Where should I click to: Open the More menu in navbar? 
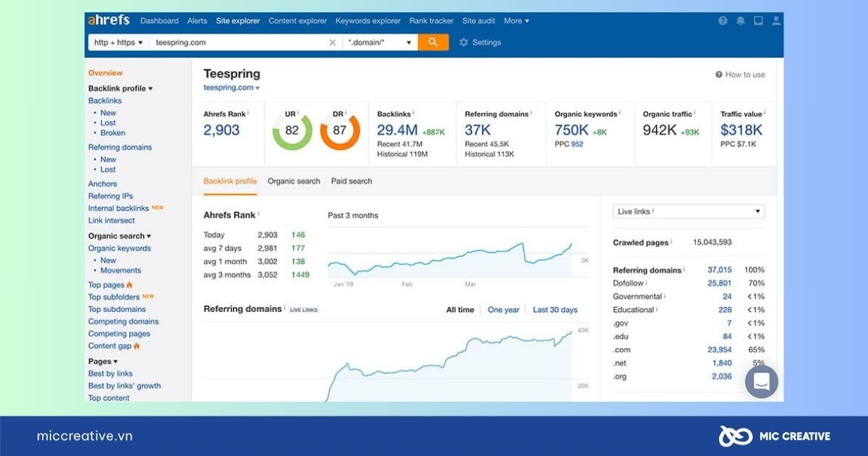click(x=516, y=21)
